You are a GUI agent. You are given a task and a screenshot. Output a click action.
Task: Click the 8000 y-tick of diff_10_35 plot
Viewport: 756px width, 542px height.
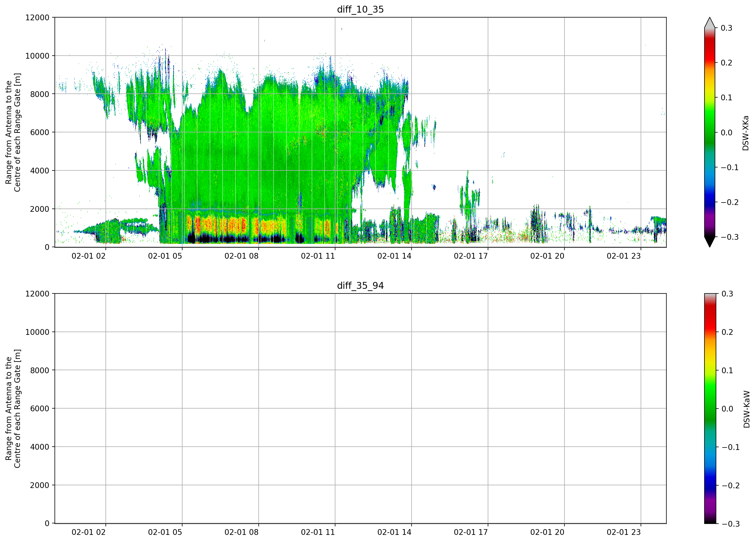click(40, 94)
